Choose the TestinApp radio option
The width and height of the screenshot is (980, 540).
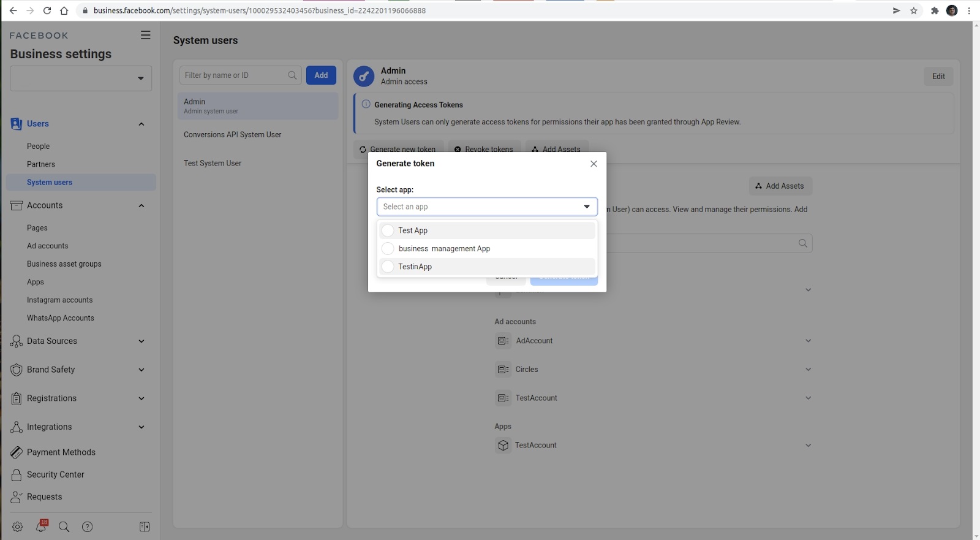pos(388,267)
